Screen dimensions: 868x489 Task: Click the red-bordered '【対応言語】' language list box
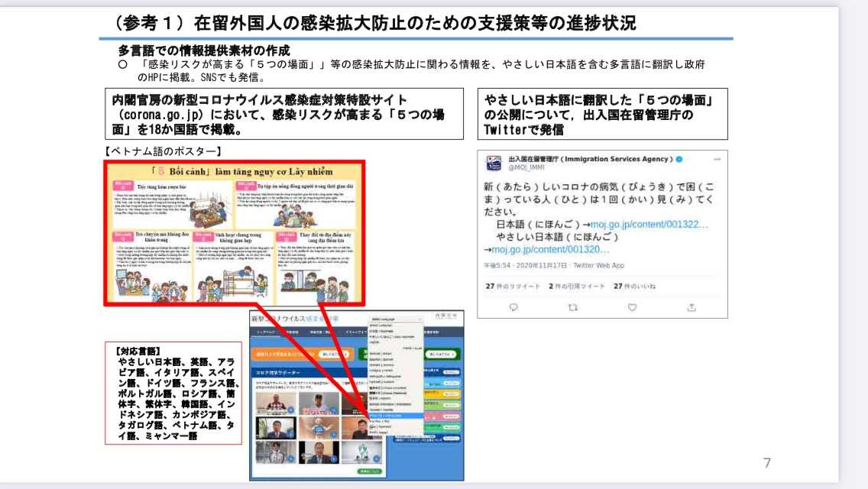173,393
